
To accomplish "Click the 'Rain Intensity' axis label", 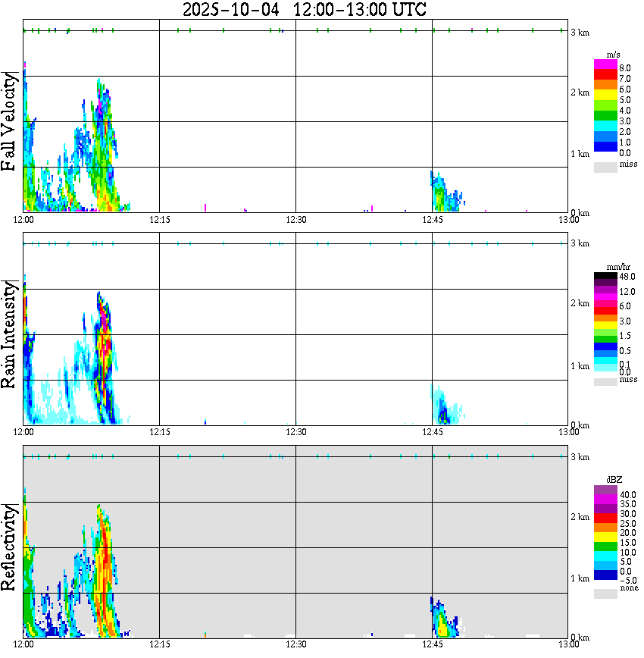I will [x=9, y=334].
